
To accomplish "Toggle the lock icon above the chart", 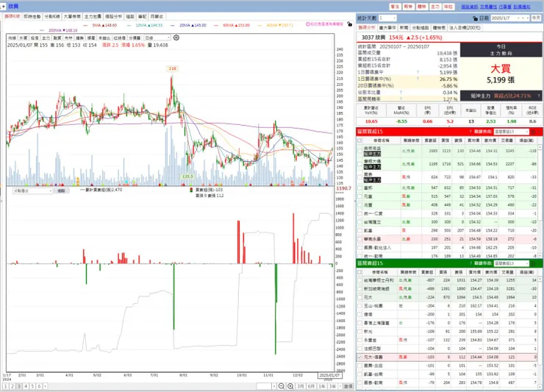I will (x=349, y=24).
